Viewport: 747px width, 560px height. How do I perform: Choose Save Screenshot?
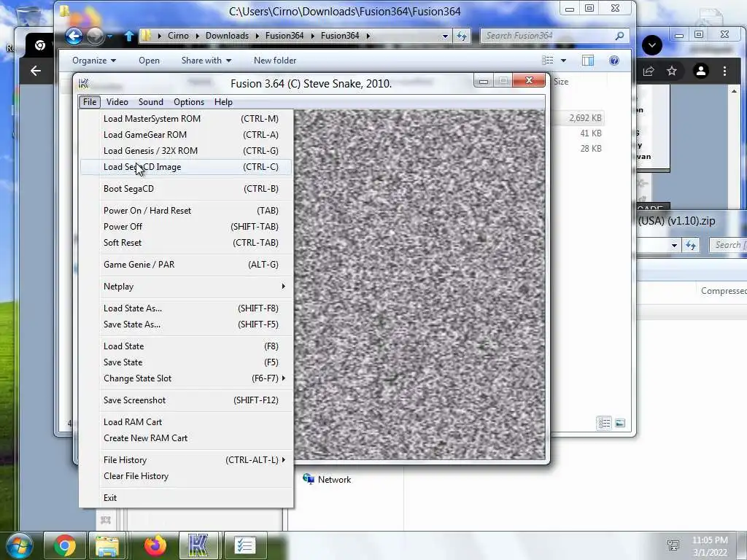coord(186,400)
